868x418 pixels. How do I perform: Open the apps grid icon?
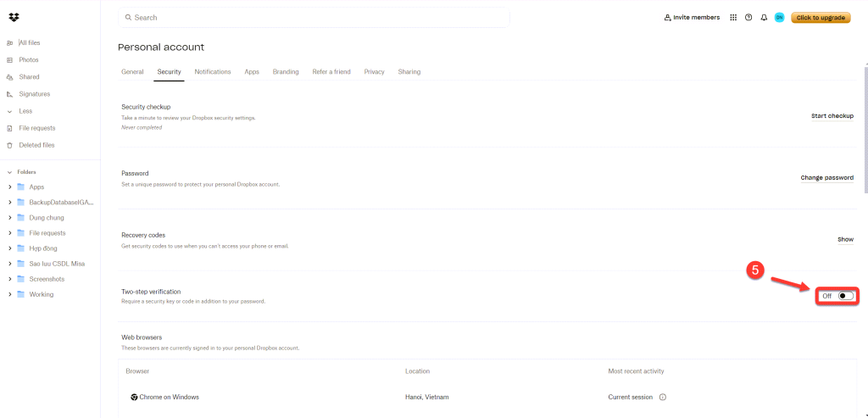pyautogui.click(x=733, y=17)
